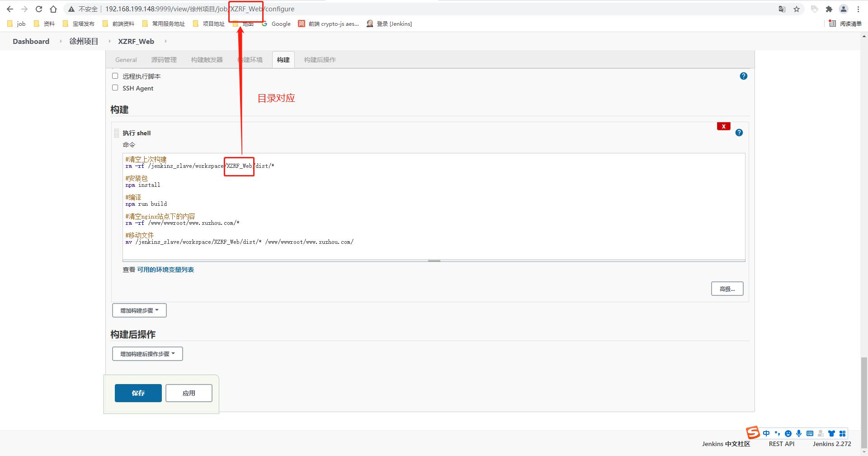Switch to the 源码管理 tab
The height and width of the screenshot is (456, 868).
[x=164, y=60]
